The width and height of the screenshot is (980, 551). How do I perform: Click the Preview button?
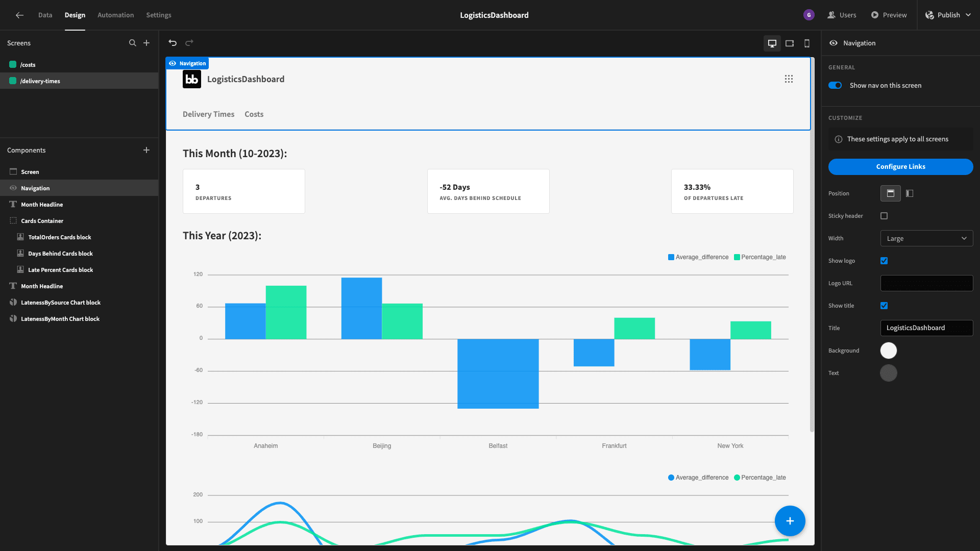pos(889,15)
